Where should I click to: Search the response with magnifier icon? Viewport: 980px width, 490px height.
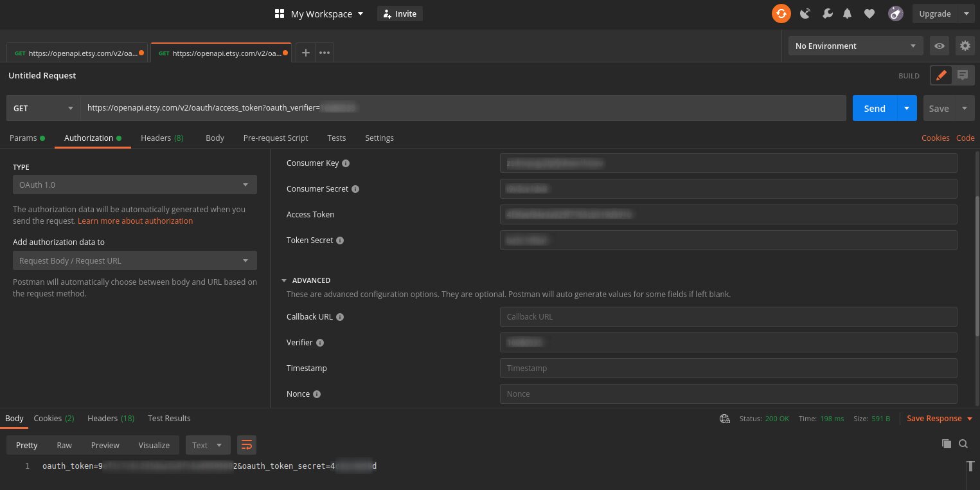coord(963,443)
